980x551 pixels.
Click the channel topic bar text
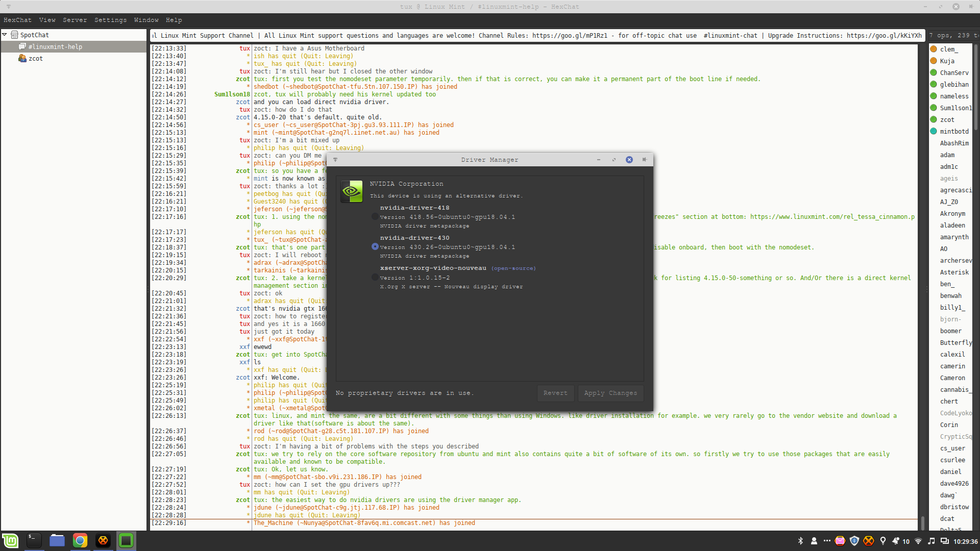(537, 35)
